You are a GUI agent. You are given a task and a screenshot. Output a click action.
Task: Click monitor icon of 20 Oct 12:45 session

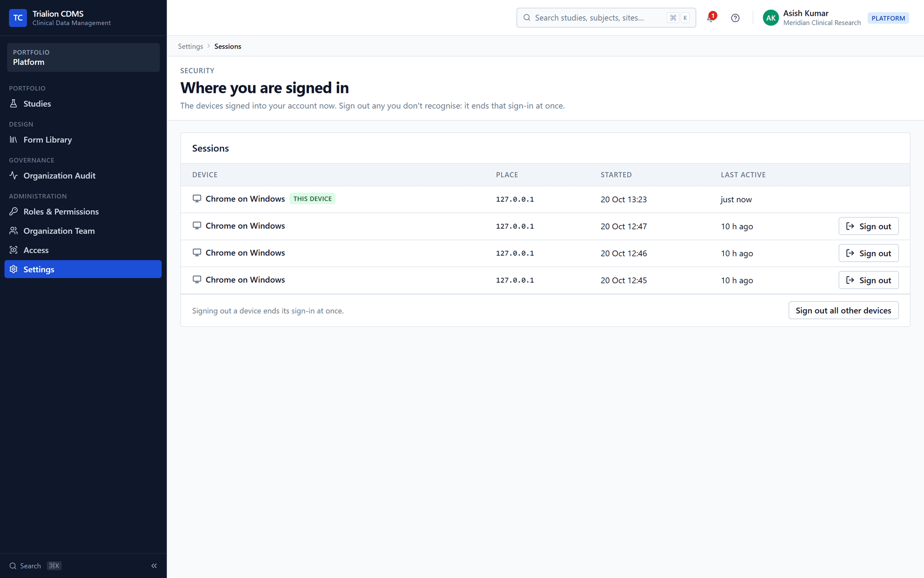197,279
